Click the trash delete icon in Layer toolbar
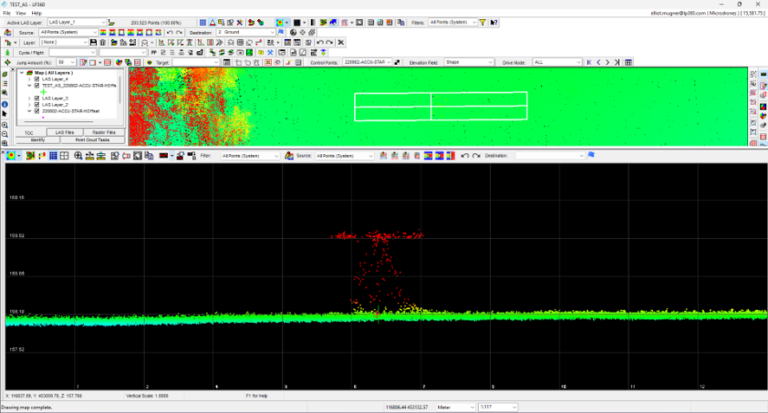Screen dimensions: 768x413 pos(102,43)
